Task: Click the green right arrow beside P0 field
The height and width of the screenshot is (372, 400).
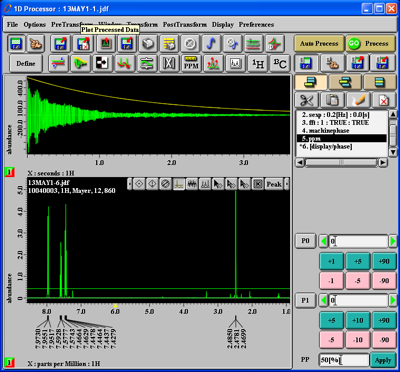Action: (393, 241)
